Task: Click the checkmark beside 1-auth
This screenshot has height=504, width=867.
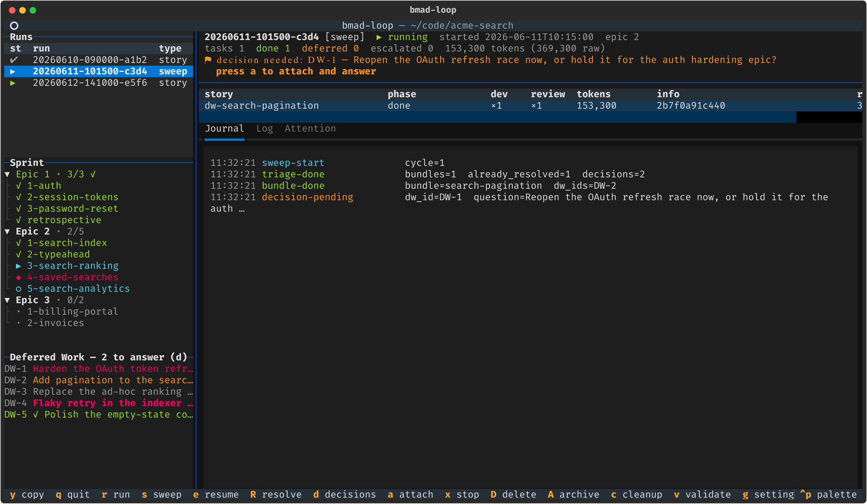Action: pyautogui.click(x=19, y=186)
